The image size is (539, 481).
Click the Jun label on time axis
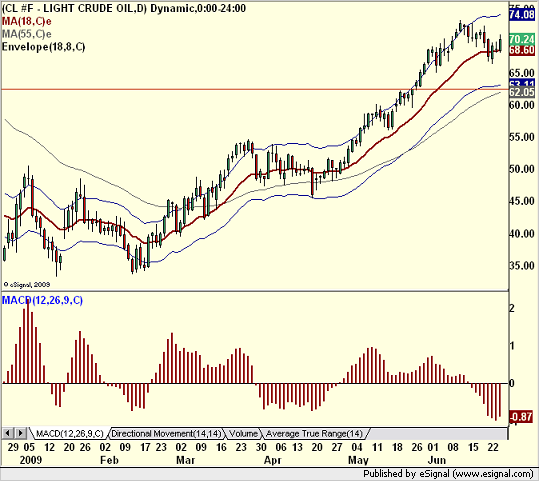(437, 460)
